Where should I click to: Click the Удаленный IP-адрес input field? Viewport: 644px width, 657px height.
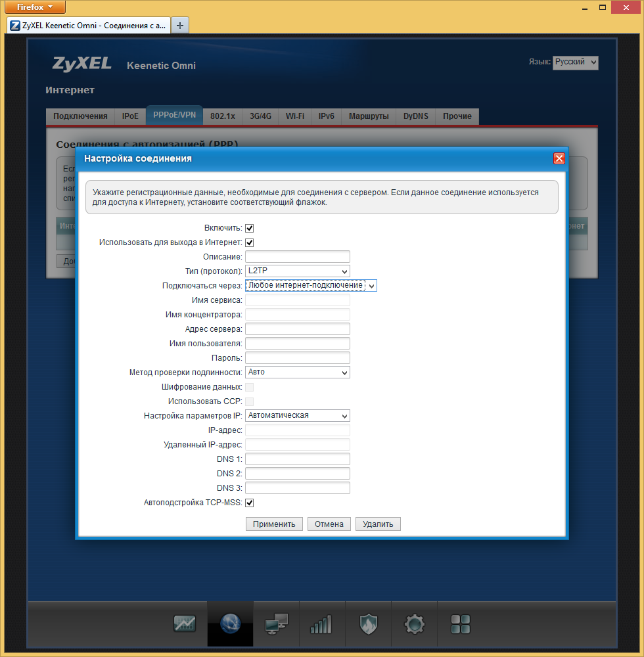298,445
